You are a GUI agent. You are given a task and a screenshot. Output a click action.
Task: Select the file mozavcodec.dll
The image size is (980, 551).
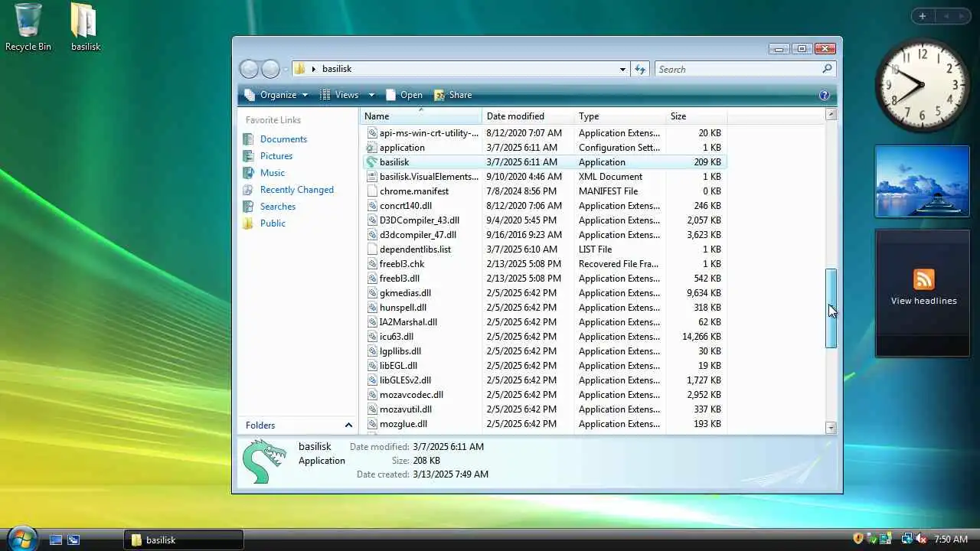(x=411, y=395)
